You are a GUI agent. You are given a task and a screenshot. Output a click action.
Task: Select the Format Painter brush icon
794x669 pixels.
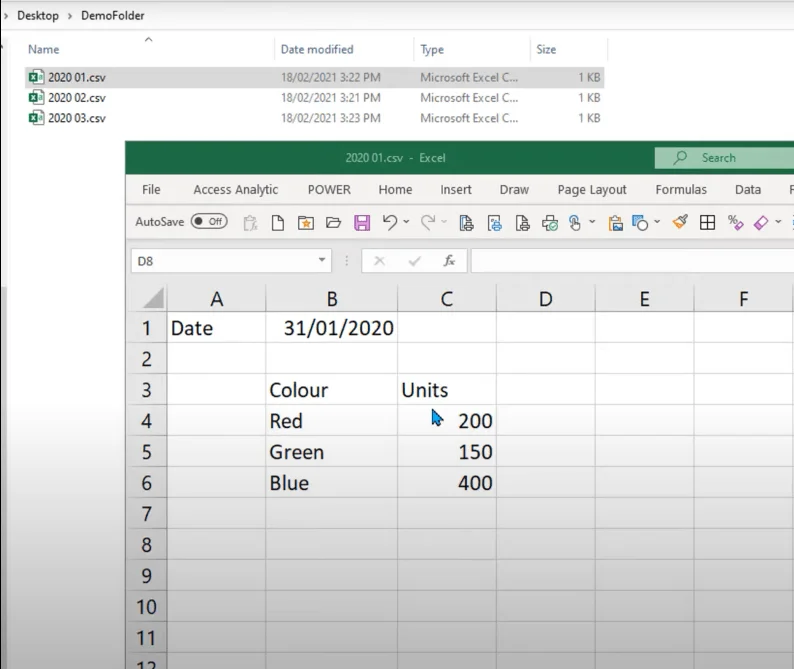pyautogui.click(x=680, y=222)
